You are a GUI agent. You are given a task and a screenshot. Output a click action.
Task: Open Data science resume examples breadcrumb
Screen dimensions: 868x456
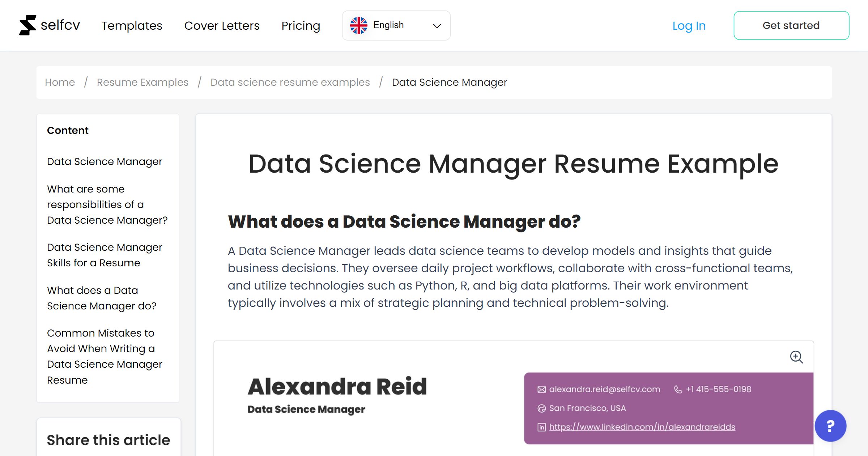[290, 82]
